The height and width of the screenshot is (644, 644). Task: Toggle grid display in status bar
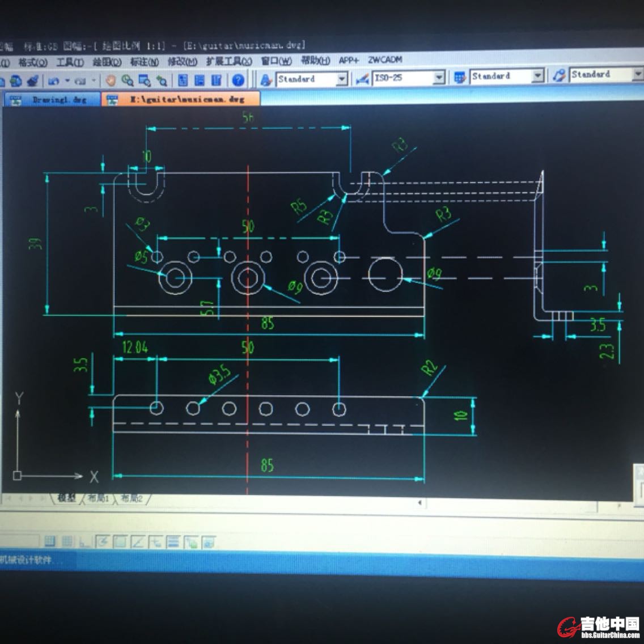click(x=67, y=541)
